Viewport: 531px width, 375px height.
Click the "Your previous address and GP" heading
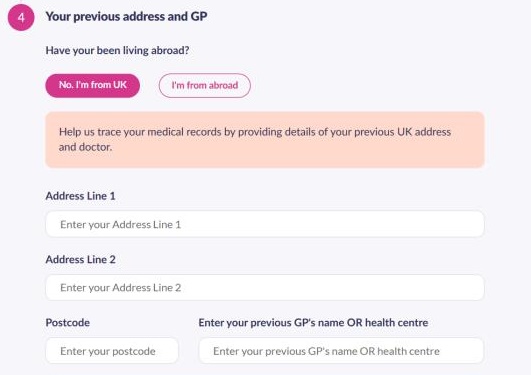pos(126,17)
